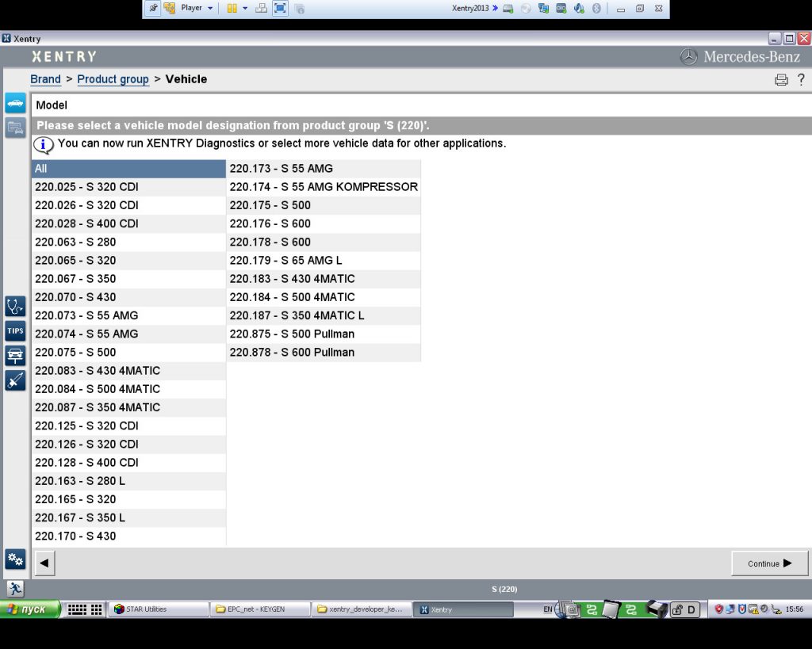Open the measurement probe tool icon
Screen dimensions: 812x649
[x=15, y=380]
